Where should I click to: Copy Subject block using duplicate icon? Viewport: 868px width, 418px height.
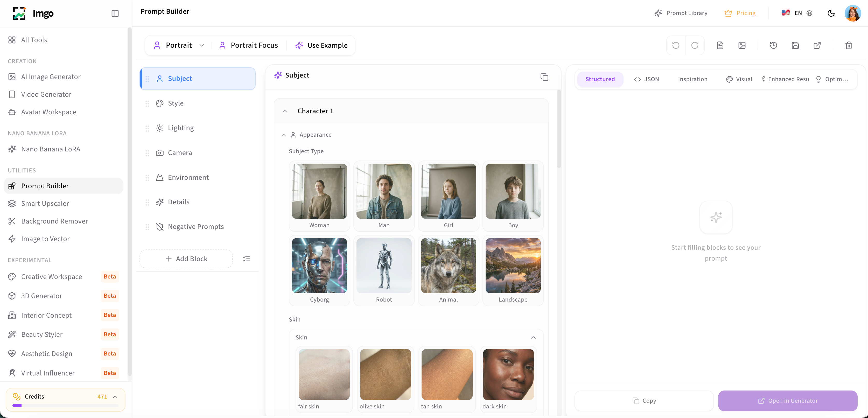[544, 77]
